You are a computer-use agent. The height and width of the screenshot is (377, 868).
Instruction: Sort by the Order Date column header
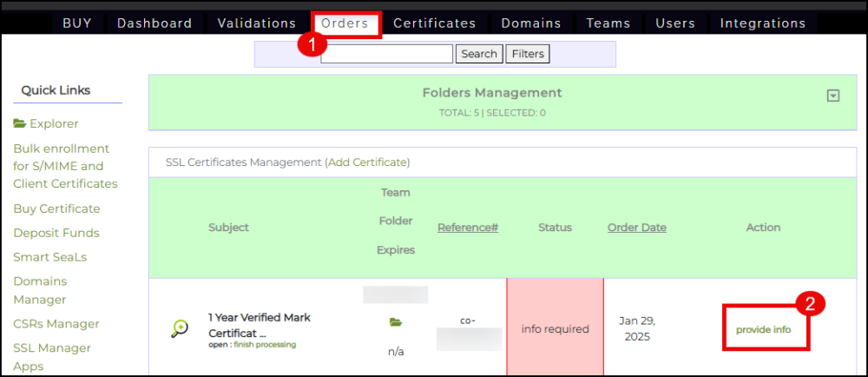tap(636, 228)
